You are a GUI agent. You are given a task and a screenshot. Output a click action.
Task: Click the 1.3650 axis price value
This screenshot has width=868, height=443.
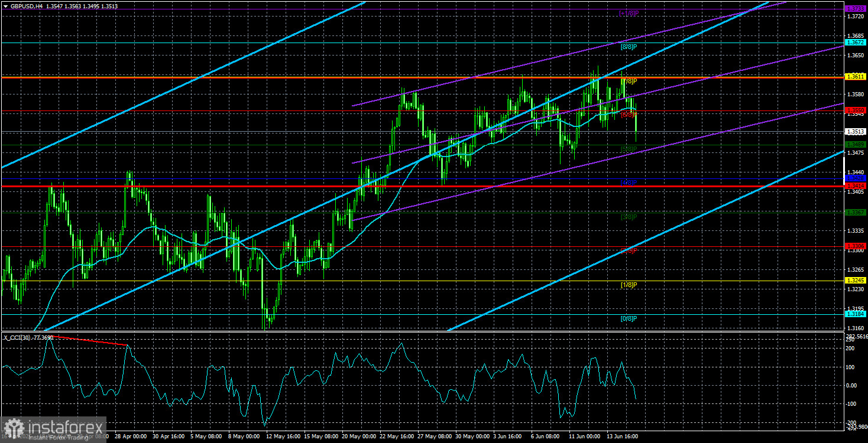click(x=856, y=55)
